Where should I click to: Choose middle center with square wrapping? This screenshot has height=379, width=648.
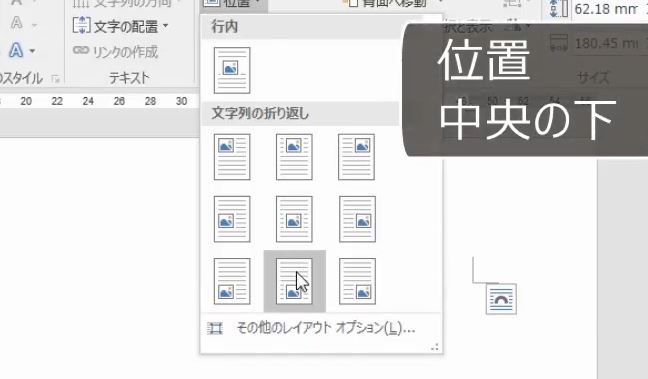pyautogui.click(x=294, y=219)
